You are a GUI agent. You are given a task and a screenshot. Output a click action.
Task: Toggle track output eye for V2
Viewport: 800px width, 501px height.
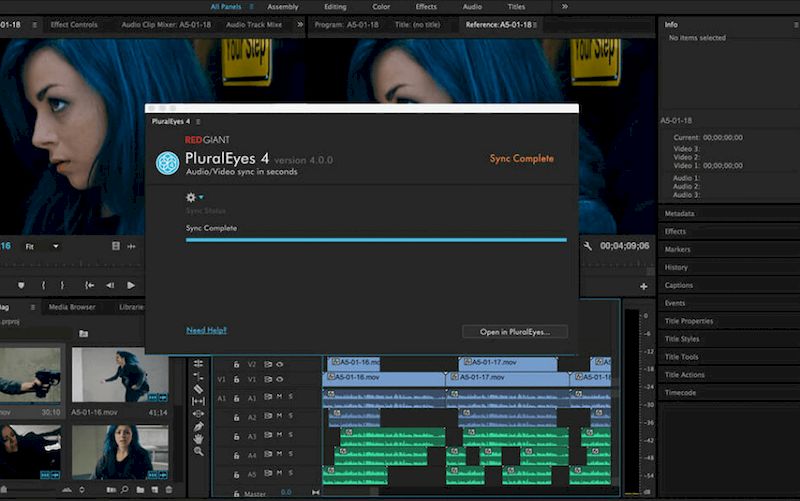click(x=280, y=364)
